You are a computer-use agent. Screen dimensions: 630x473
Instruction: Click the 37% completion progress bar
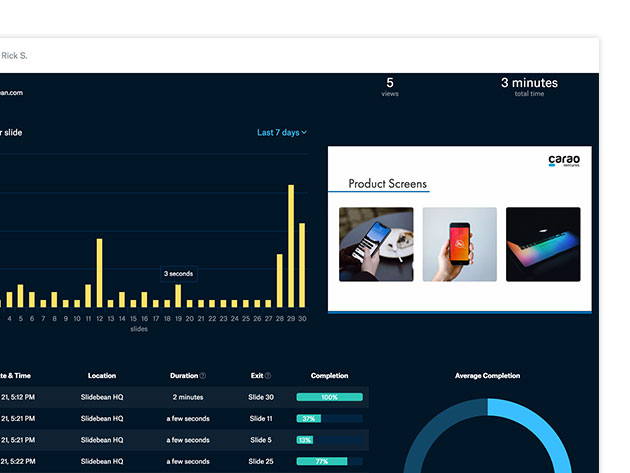click(329, 418)
